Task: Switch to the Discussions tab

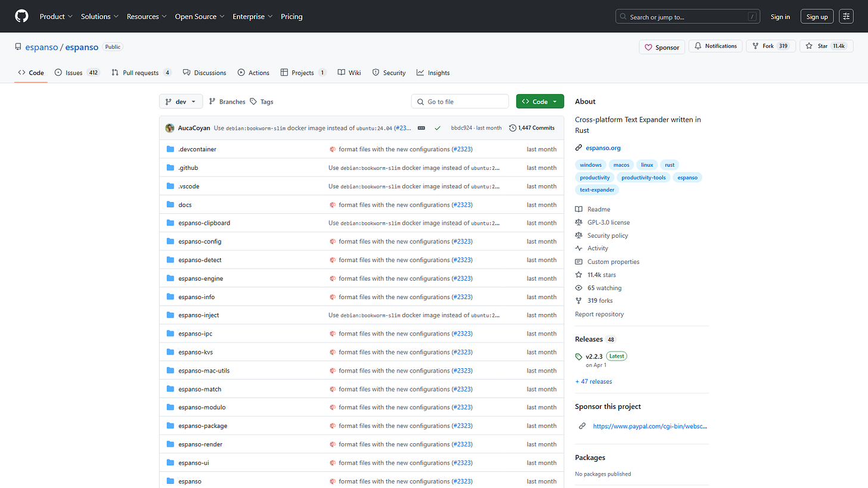Action: click(x=204, y=73)
